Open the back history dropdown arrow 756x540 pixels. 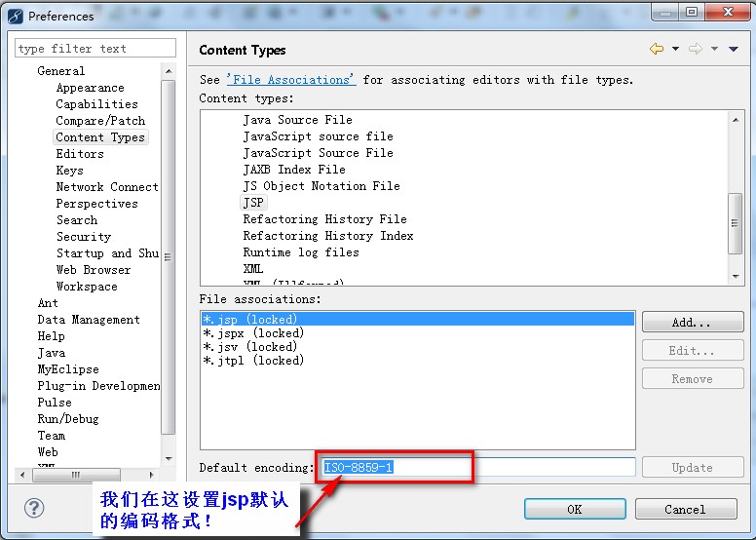[675, 49]
